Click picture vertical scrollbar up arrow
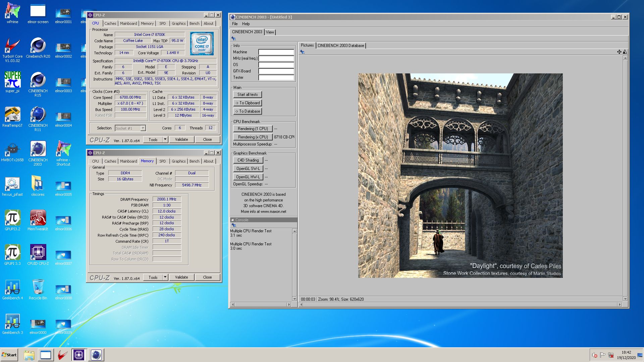Viewport: 644px width, 362px height. 625,58
